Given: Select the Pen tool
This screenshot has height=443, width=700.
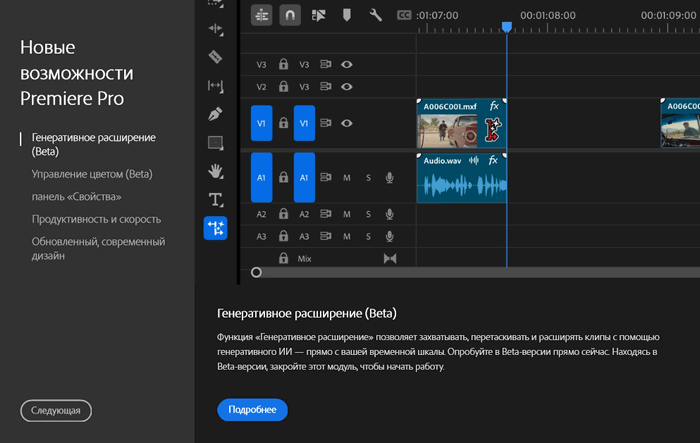Looking at the screenshot, I should [x=216, y=114].
